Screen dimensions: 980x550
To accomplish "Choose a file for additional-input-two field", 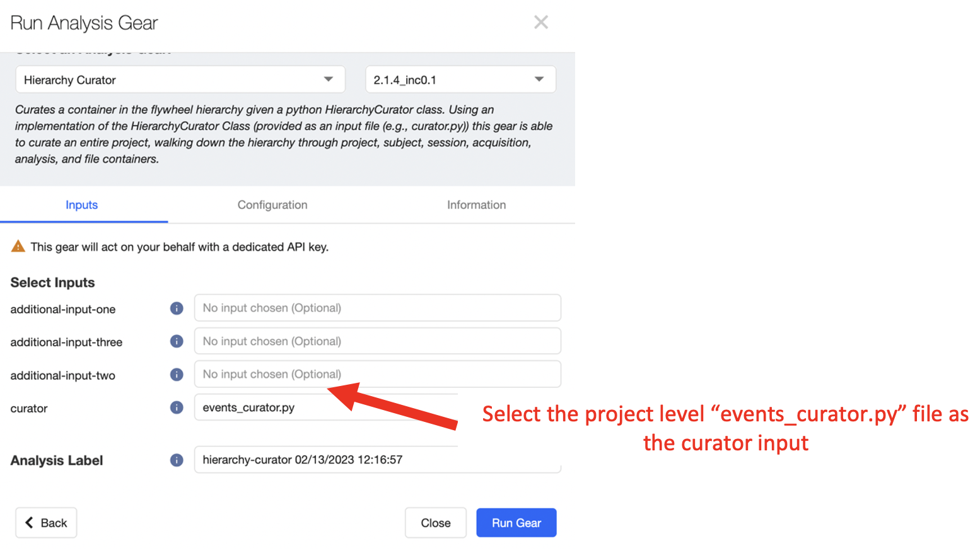I will pos(378,374).
